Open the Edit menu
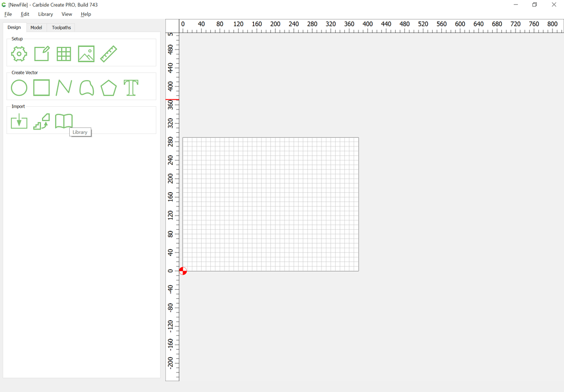This screenshot has width=564, height=392. 25,14
